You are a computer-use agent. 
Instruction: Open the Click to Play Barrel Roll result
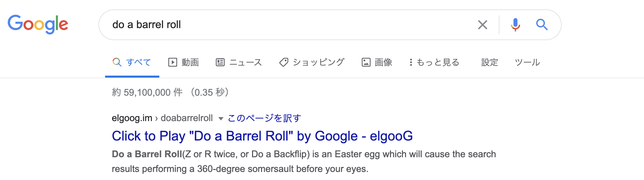(262, 136)
